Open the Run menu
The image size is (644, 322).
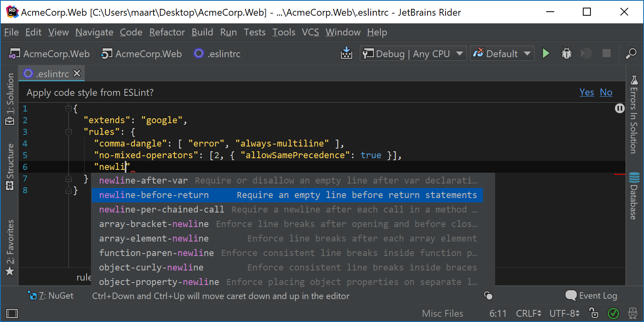(x=228, y=32)
